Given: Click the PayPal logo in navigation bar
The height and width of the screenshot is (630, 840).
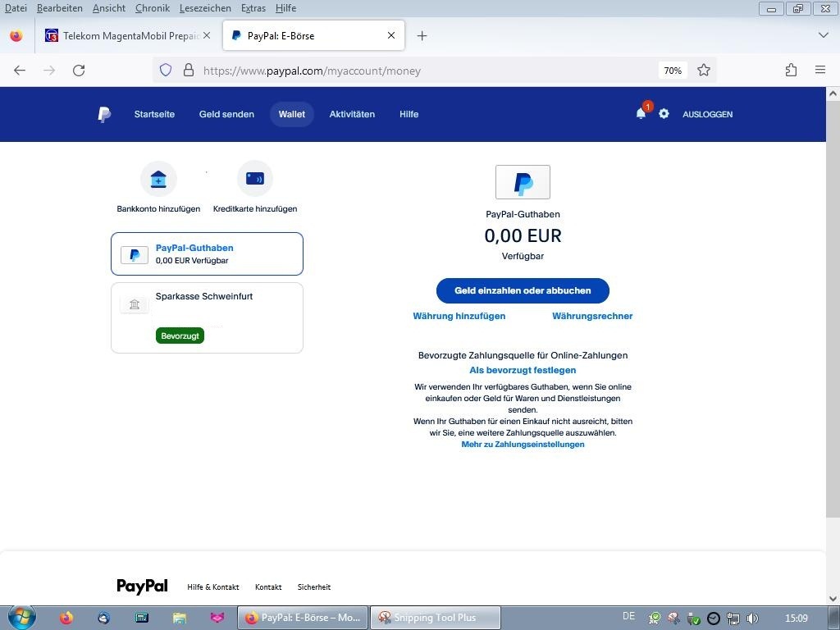Looking at the screenshot, I should point(104,114).
